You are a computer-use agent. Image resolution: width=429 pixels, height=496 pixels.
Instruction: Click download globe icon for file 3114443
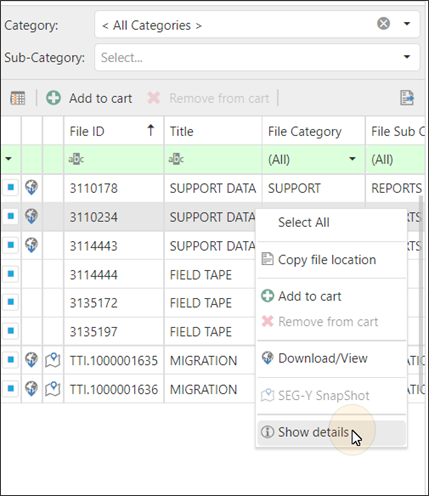click(x=32, y=245)
